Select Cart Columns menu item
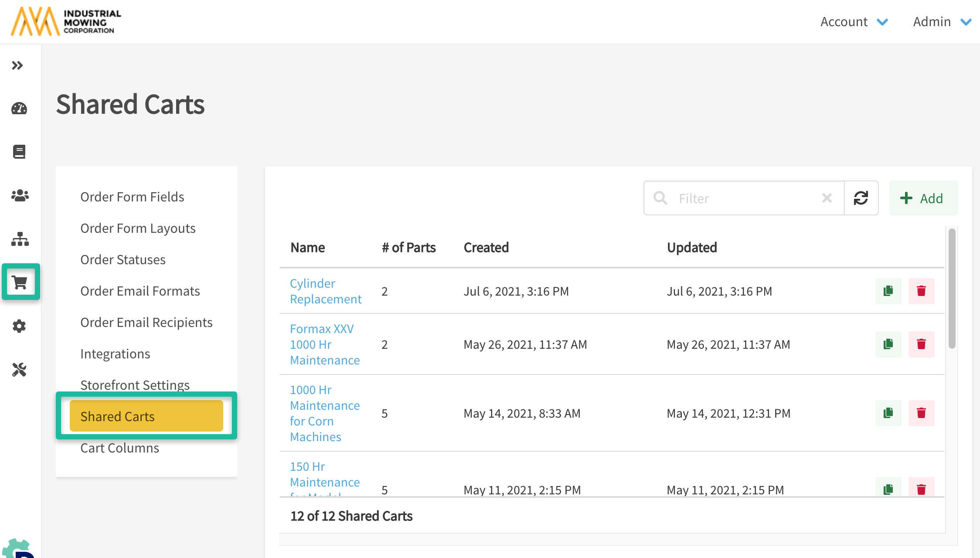 (119, 448)
